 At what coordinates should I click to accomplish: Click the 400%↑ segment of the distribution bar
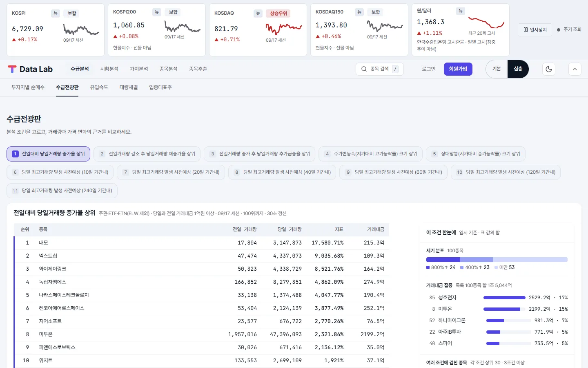(x=477, y=260)
